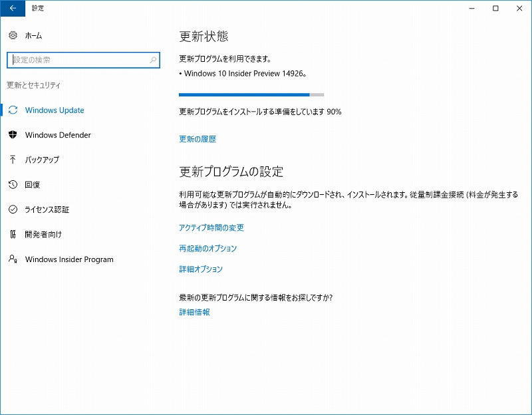
Task: Minimize the settings window
Action: (472, 8)
